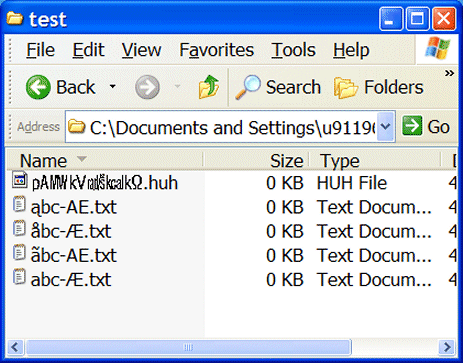Select the file ending in .huh
This screenshot has height=363, width=463.
pyautogui.click(x=105, y=183)
